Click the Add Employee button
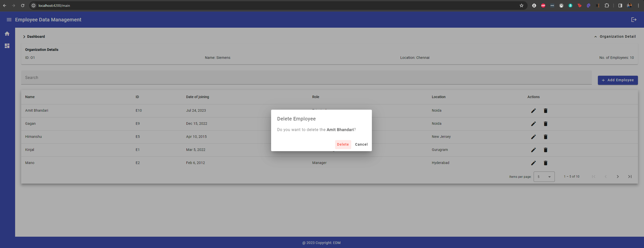 [618, 80]
